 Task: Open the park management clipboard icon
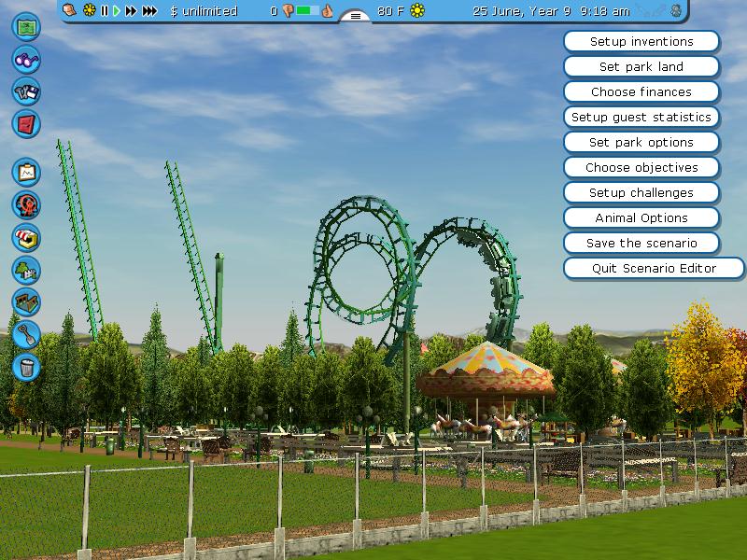26,173
